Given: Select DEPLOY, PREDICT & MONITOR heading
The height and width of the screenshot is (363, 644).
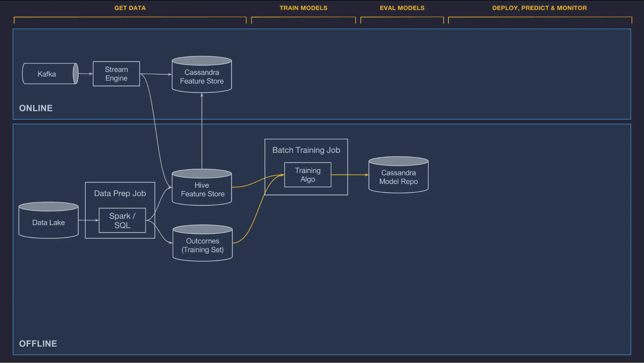Looking at the screenshot, I should point(539,8).
